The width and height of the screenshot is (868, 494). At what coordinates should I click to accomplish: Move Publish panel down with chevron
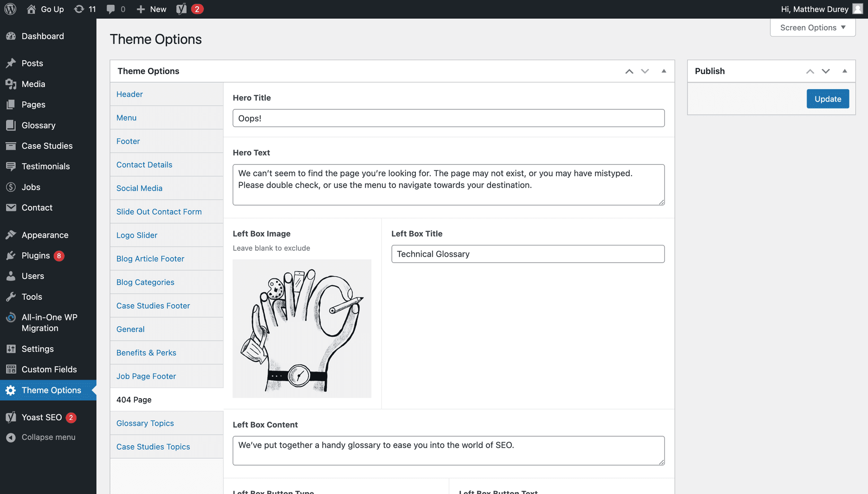click(826, 71)
